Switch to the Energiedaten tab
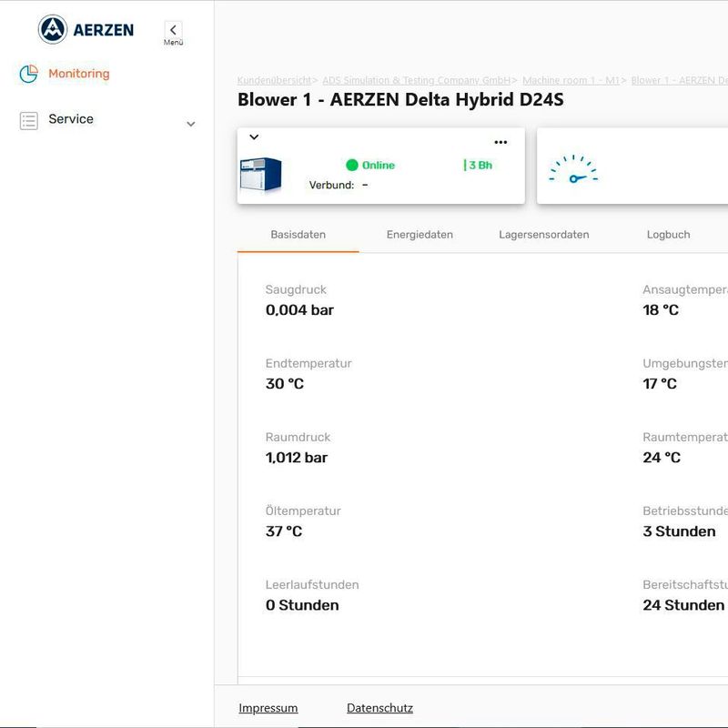Viewport: 728px width, 728px height. coord(420,235)
